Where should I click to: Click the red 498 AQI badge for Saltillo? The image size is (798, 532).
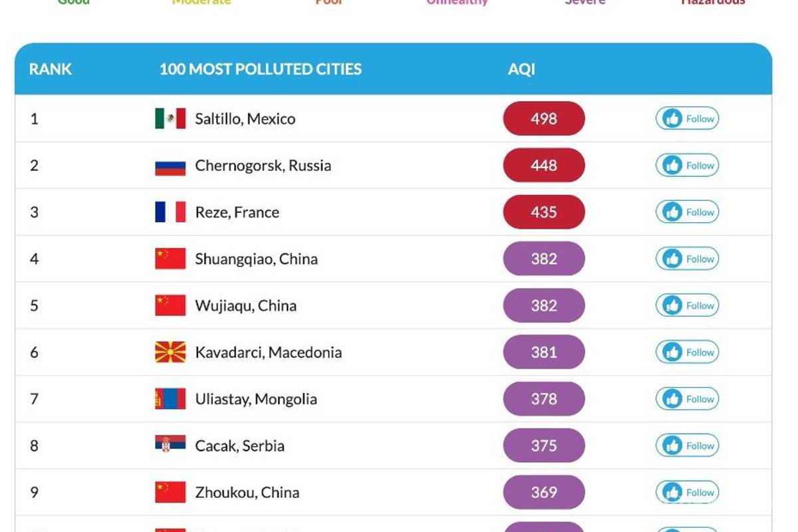(543, 118)
